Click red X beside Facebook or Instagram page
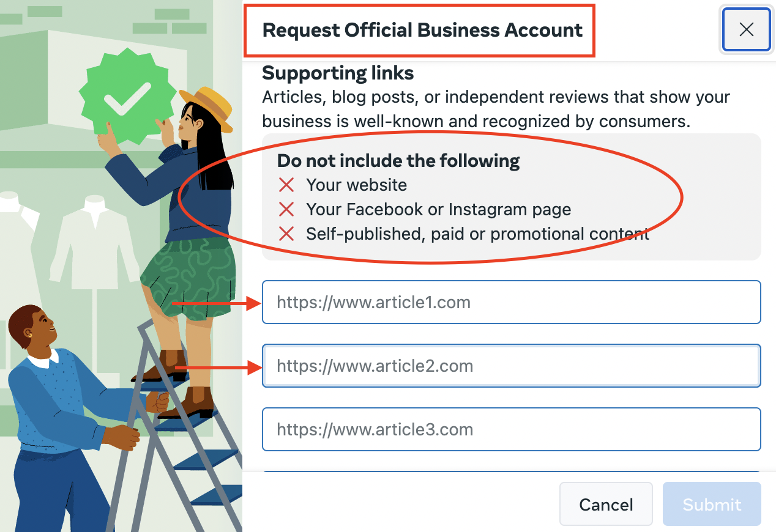This screenshot has width=776, height=532. [x=286, y=209]
